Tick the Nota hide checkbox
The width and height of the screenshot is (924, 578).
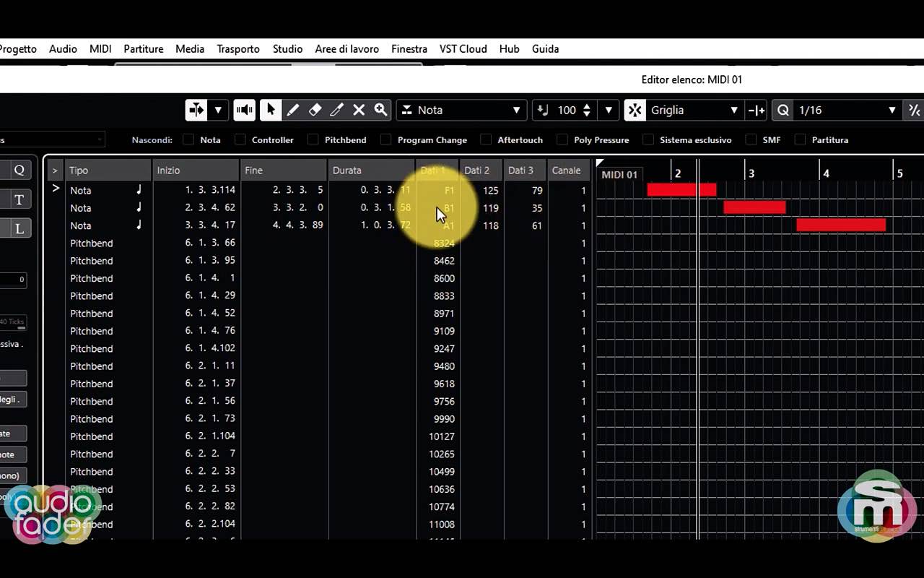click(x=188, y=139)
